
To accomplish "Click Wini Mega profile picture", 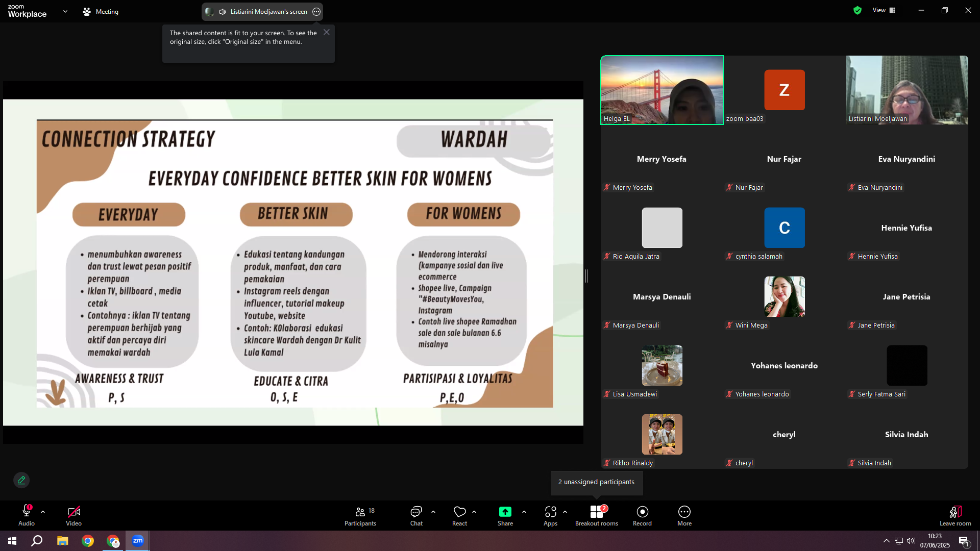I will (x=785, y=296).
